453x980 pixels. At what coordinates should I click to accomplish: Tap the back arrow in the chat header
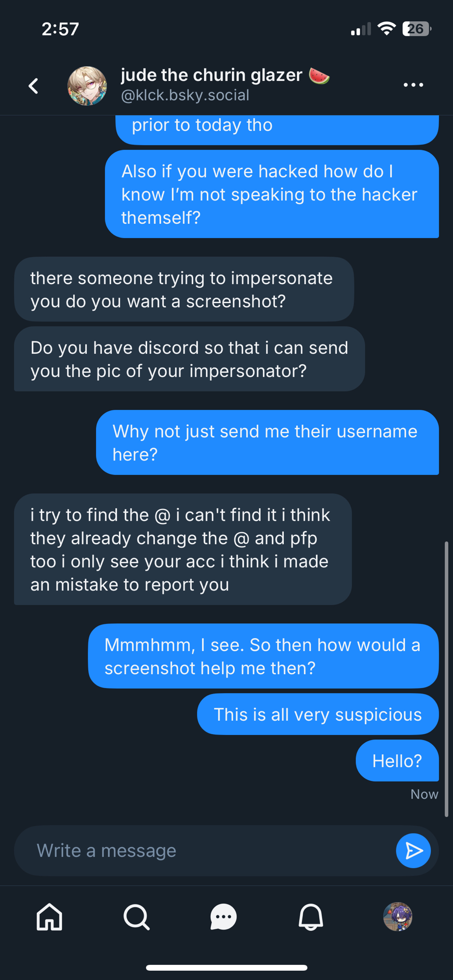[33, 86]
